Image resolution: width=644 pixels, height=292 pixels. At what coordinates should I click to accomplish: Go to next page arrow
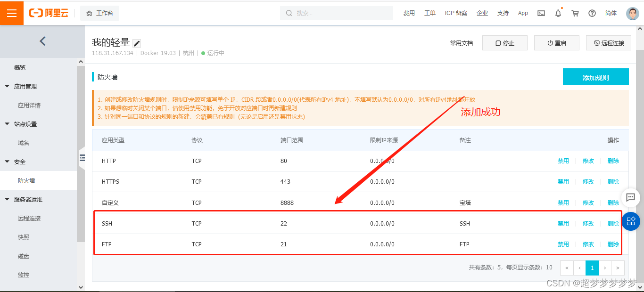pyautogui.click(x=605, y=268)
